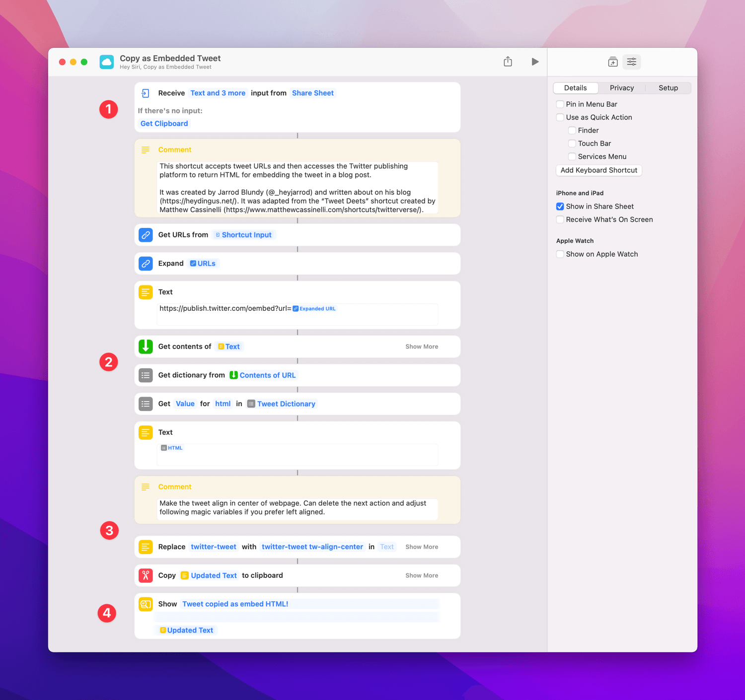Edit the first comment about tweet URLs
Image resolution: width=745 pixels, height=700 pixels.
(298, 188)
